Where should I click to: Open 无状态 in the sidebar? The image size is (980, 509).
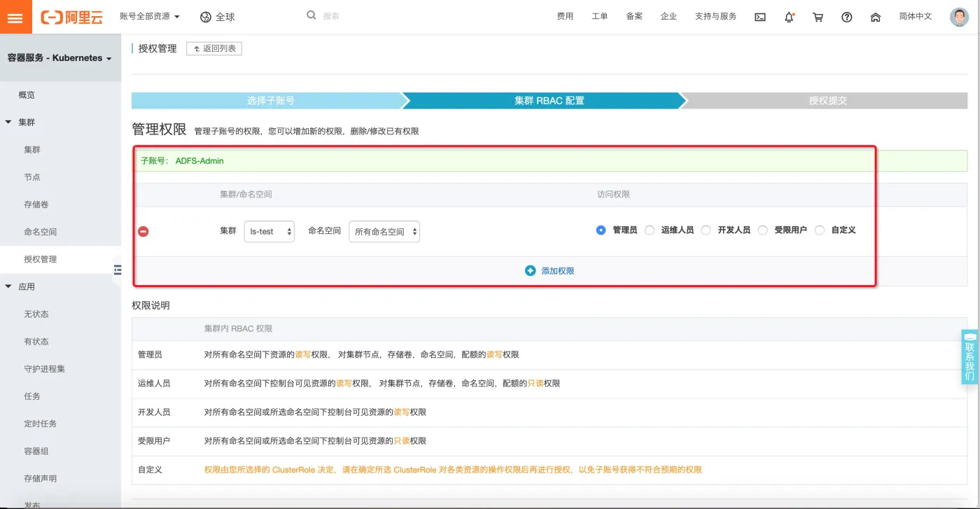[x=36, y=314]
